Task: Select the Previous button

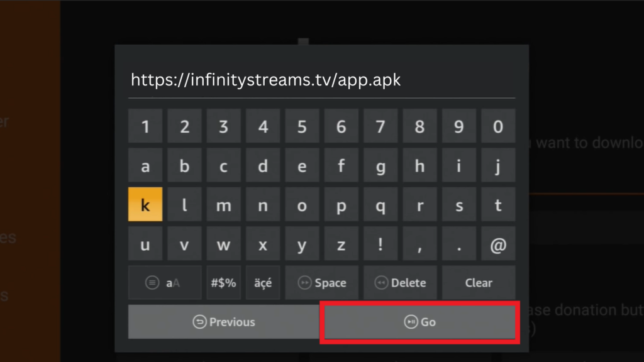Action: [x=224, y=322]
